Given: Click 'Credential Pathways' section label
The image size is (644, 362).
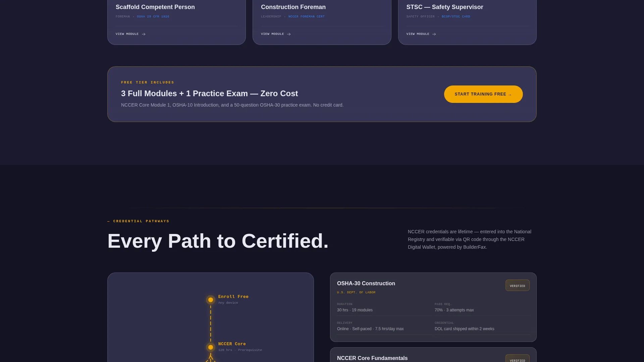Looking at the screenshot, I should pos(138,221).
